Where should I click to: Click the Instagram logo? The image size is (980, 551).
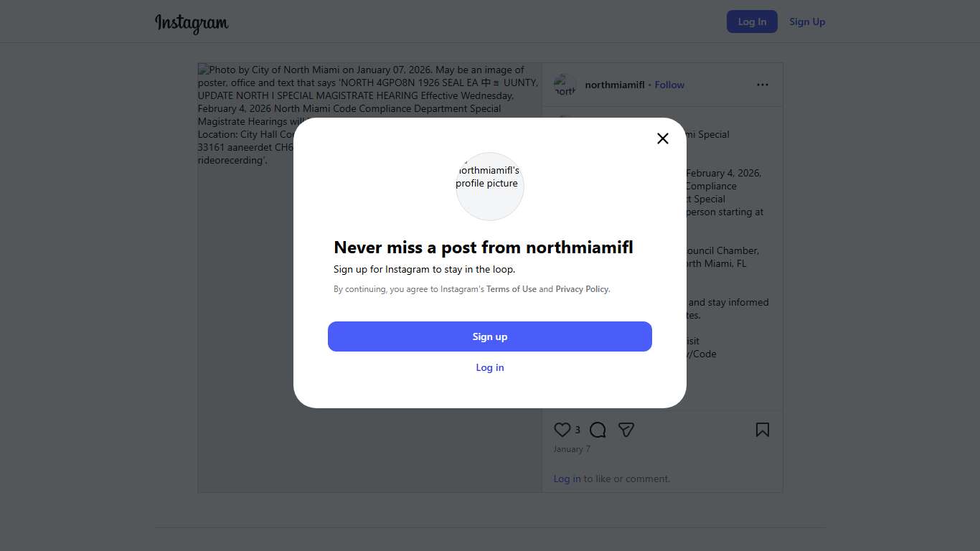[192, 23]
